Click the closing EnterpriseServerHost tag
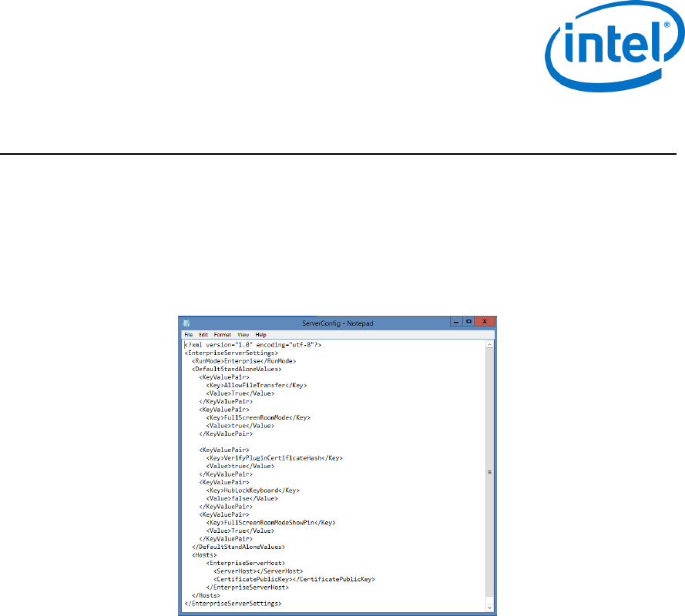 tap(247, 588)
